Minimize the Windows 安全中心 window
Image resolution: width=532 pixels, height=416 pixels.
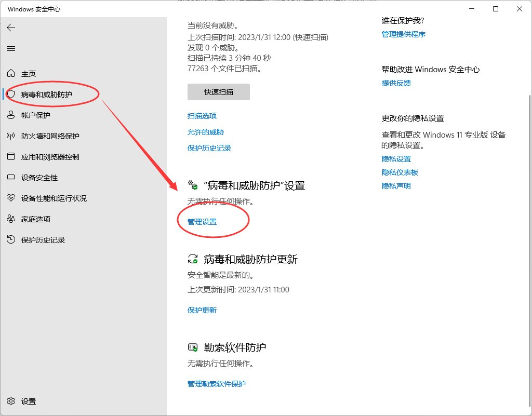tap(472, 9)
